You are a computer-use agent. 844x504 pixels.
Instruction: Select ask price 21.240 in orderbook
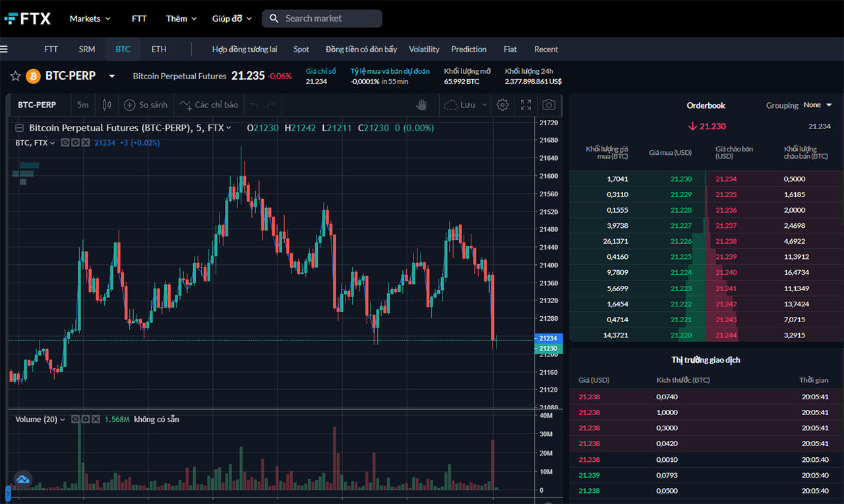[726, 273]
